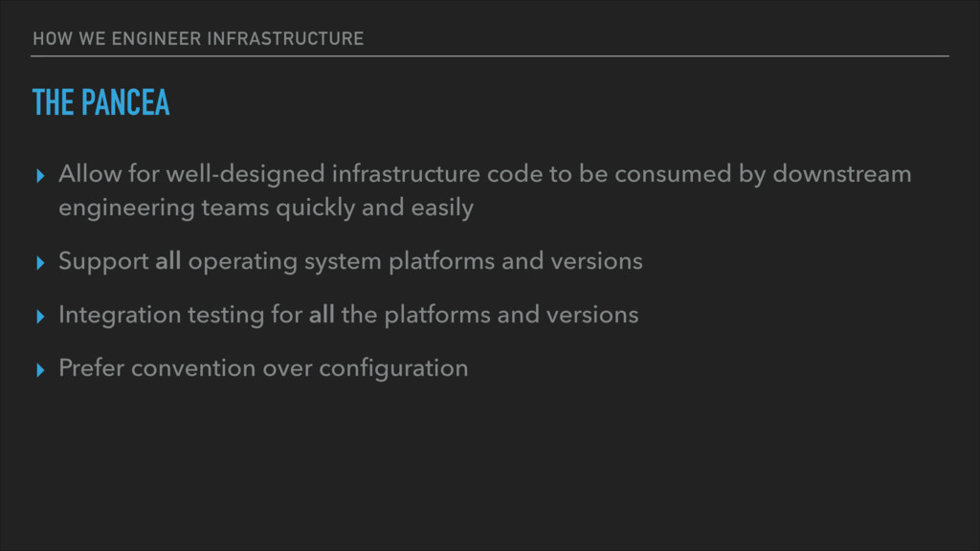Viewport: 980px width, 551px height.
Task: Select the blue "THE PANCEA" slide title
Action: [x=100, y=102]
